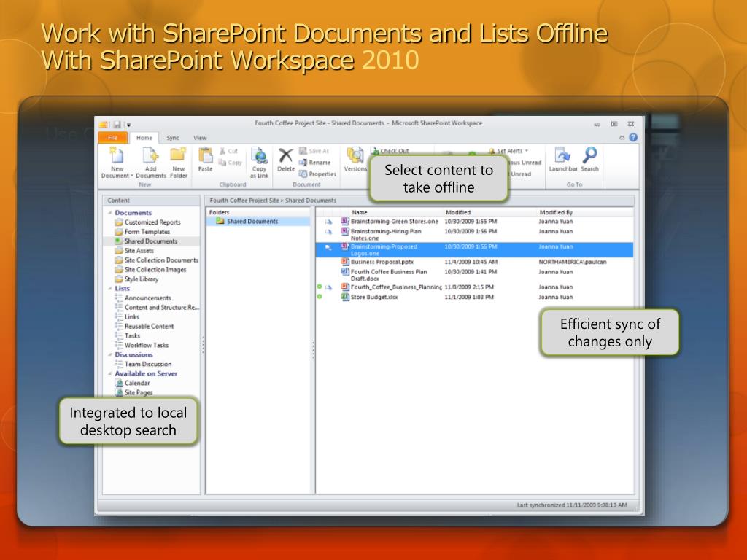This screenshot has width=747, height=560.
Task: Open the File tab
Action: click(x=113, y=138)
